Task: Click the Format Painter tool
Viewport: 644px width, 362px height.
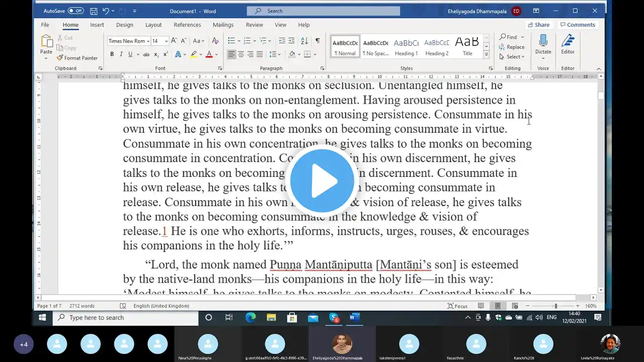Action: [77, 58]
